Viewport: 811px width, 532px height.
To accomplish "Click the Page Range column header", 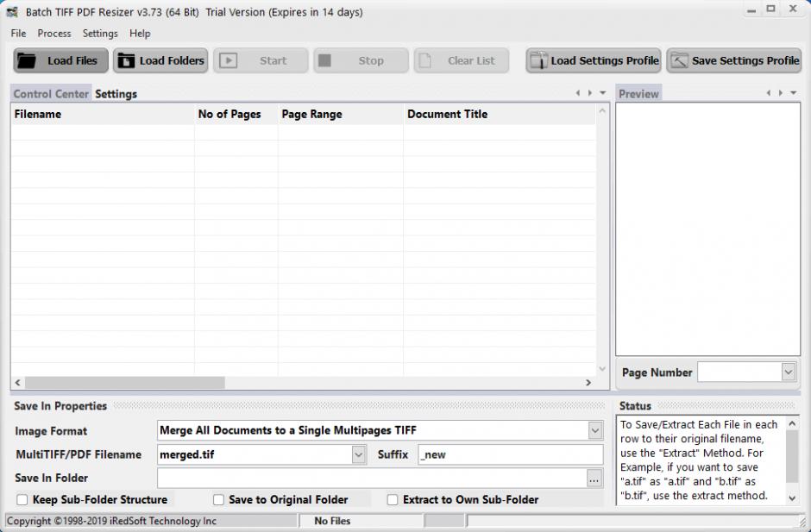I will click(x=340, y=115).
